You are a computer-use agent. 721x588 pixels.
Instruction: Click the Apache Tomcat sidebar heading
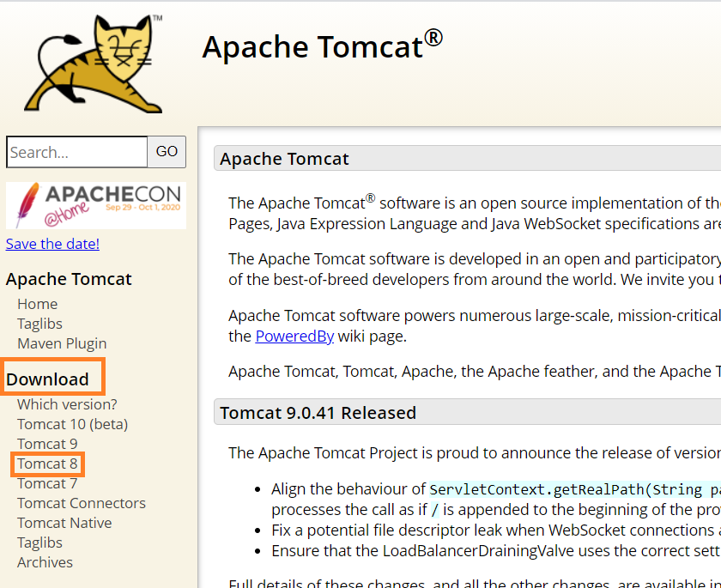69,279
